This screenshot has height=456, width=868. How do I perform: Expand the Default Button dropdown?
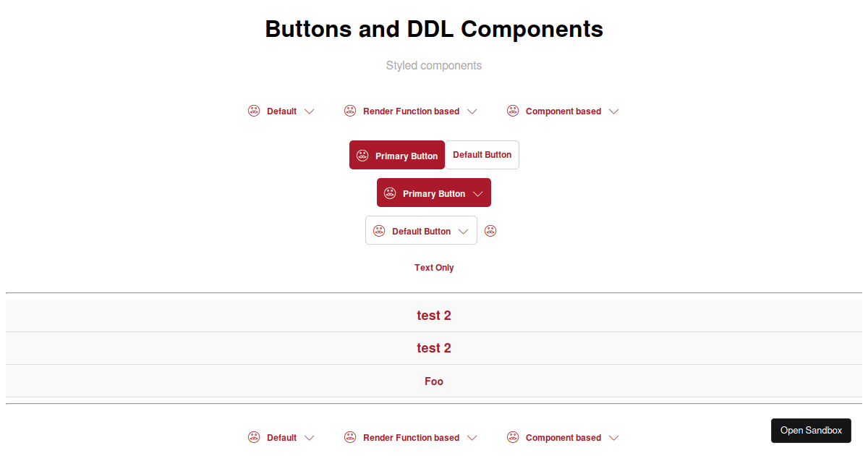click(464, 230)
